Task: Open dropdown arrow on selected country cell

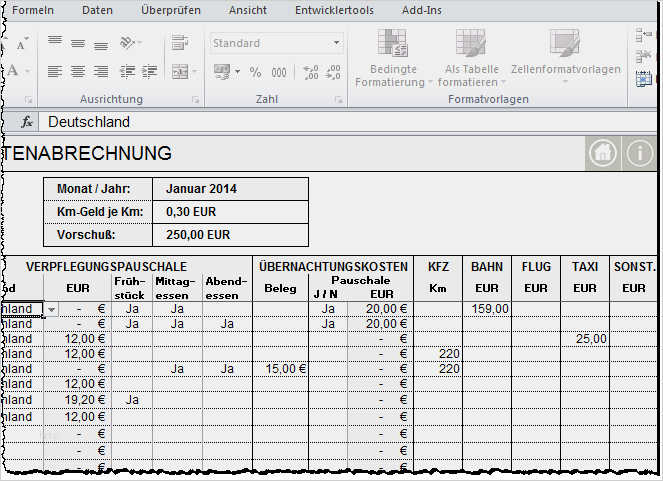Action: coord(52,310)
